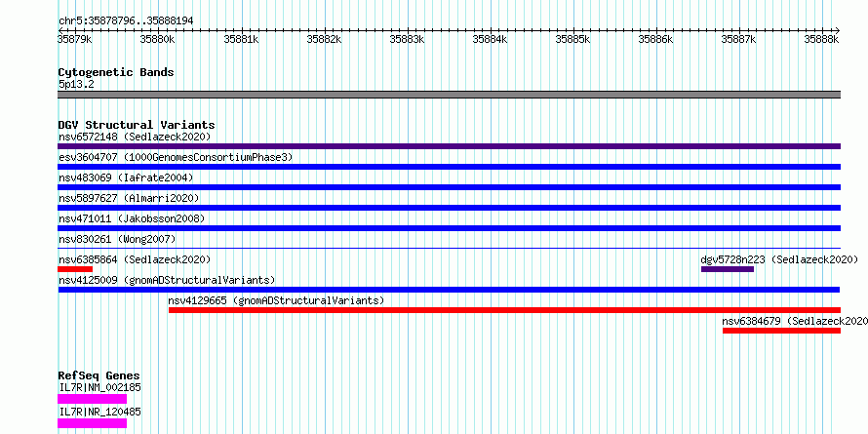Open nsv6385864 (Sedlazeck2020) variant label
Image resolution: width=868 pixels, height=434 pixels.
coord(135,259)
